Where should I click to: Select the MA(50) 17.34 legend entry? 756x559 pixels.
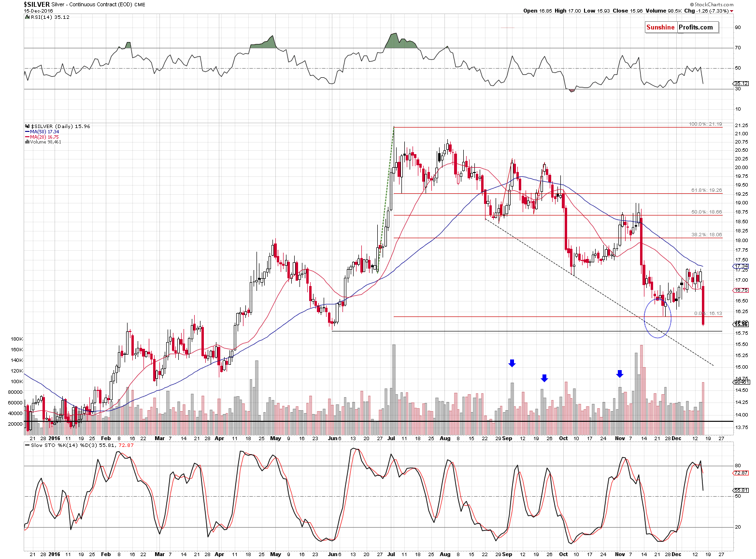pyautogui.click(x=44, y=131)
